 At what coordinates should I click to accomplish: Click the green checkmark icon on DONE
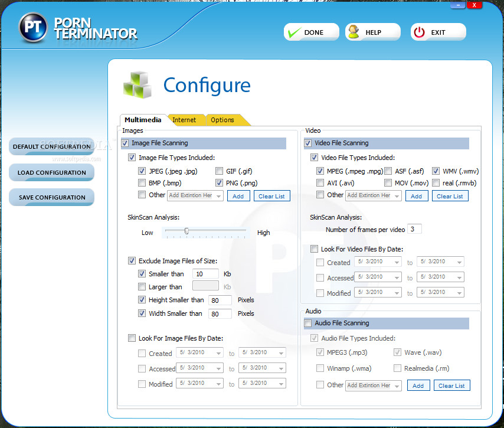click(x=294, y=32)
